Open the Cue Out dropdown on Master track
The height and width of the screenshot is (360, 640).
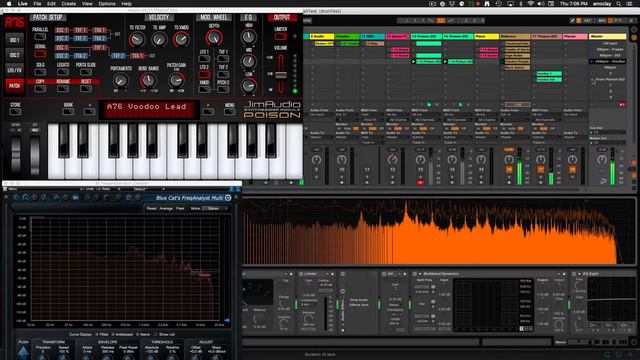607,132
